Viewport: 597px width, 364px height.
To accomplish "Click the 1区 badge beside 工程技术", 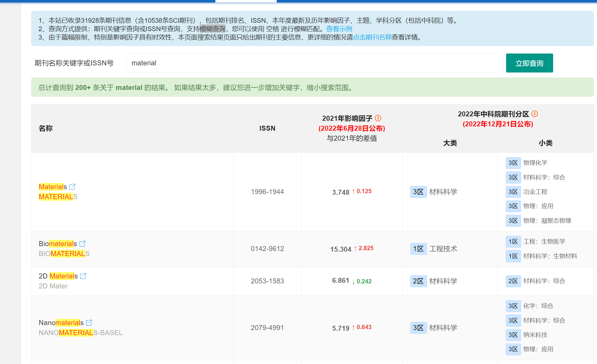I will pos(418,249).
